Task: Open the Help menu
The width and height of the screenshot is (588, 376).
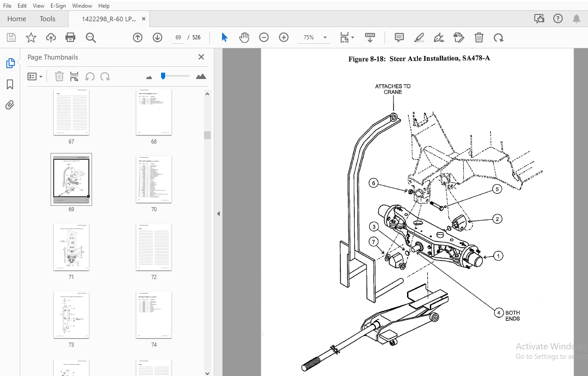Action: coord(104,6)
